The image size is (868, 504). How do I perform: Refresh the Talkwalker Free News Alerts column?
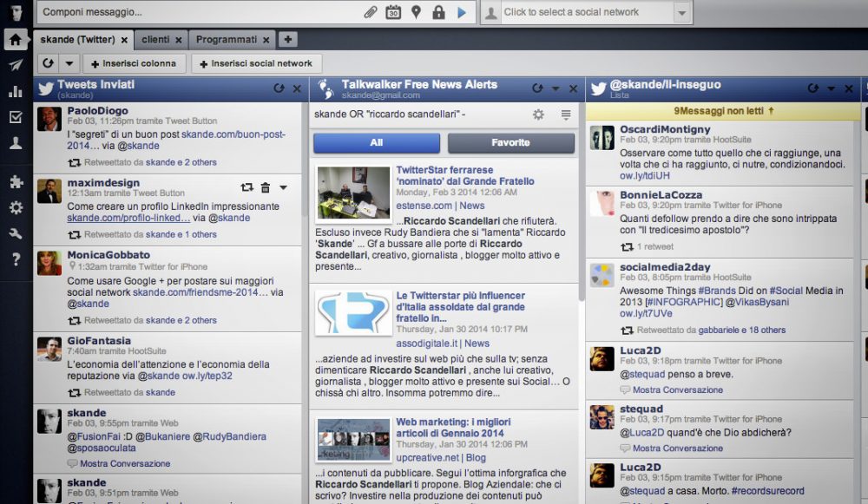point(537,88)
